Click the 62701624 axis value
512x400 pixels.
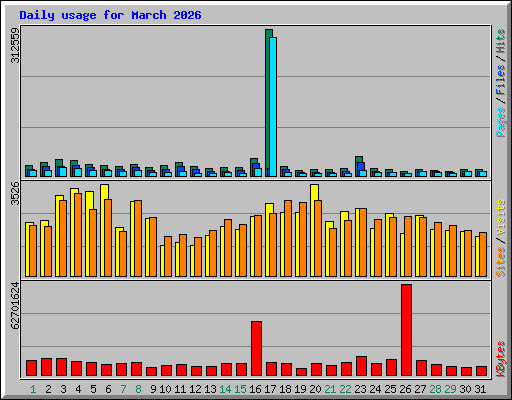click(15, 306)
